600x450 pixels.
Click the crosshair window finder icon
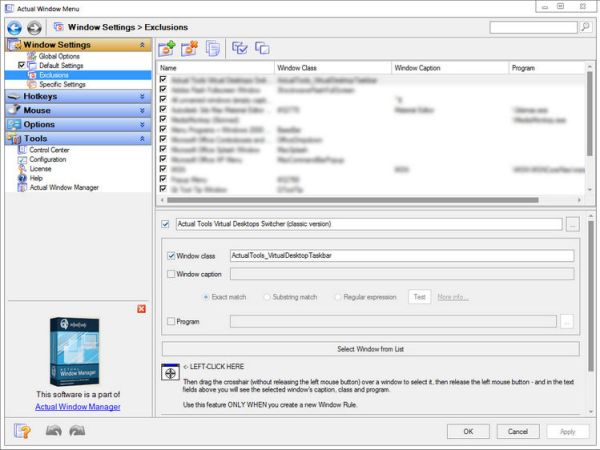[x=170, y=372]
